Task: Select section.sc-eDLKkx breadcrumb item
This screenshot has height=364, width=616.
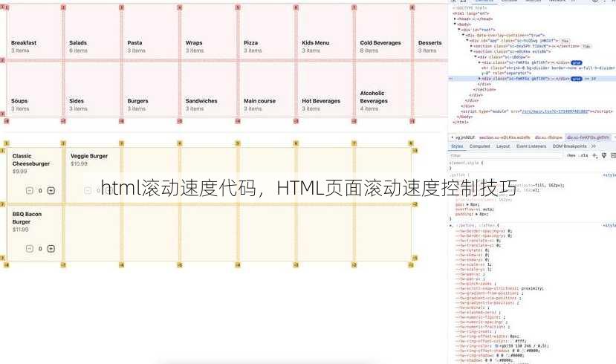Action: tap(505, 137)
